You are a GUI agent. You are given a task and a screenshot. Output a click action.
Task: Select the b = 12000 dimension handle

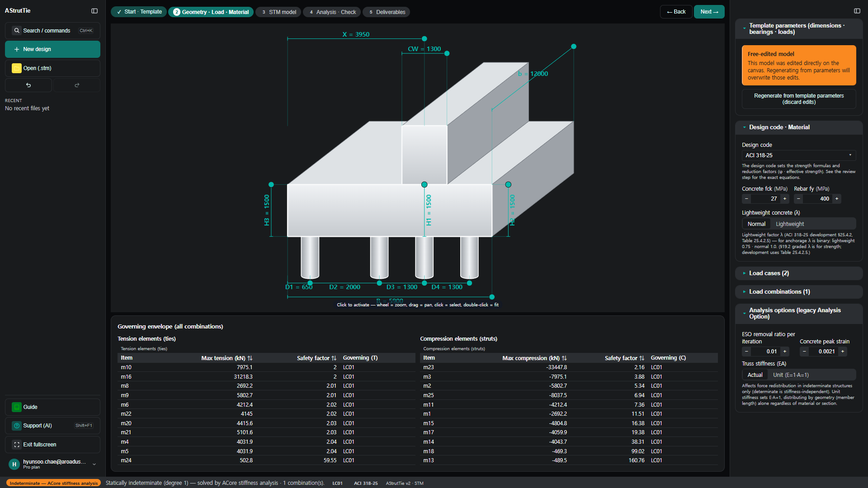click(574, 47)
